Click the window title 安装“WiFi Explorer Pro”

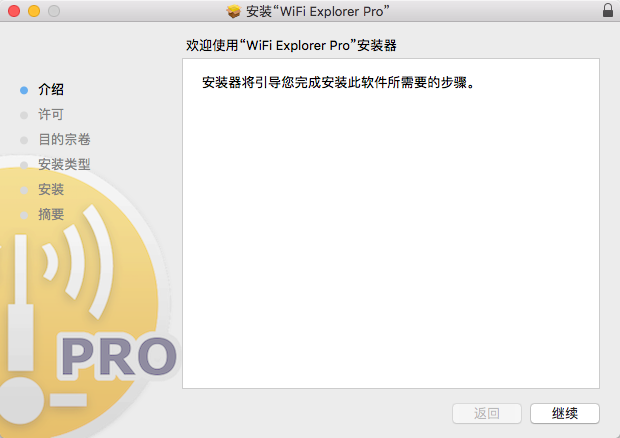[318, 11]
